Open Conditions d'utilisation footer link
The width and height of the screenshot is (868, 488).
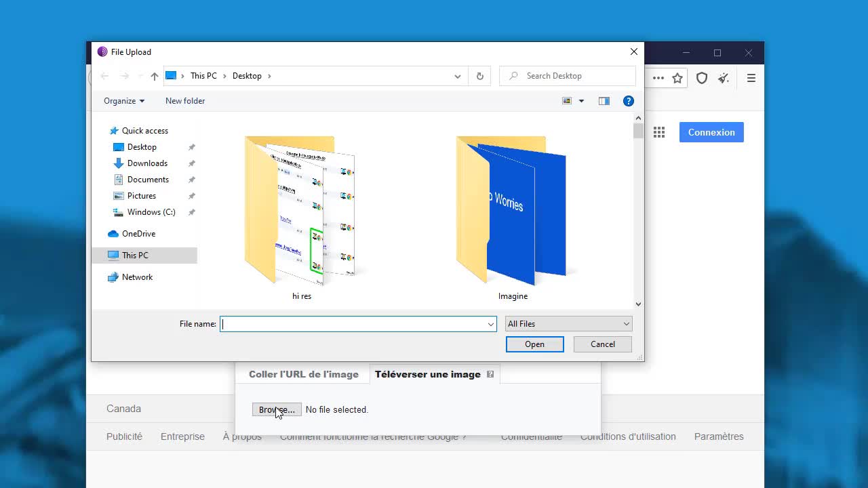point(628,436)
